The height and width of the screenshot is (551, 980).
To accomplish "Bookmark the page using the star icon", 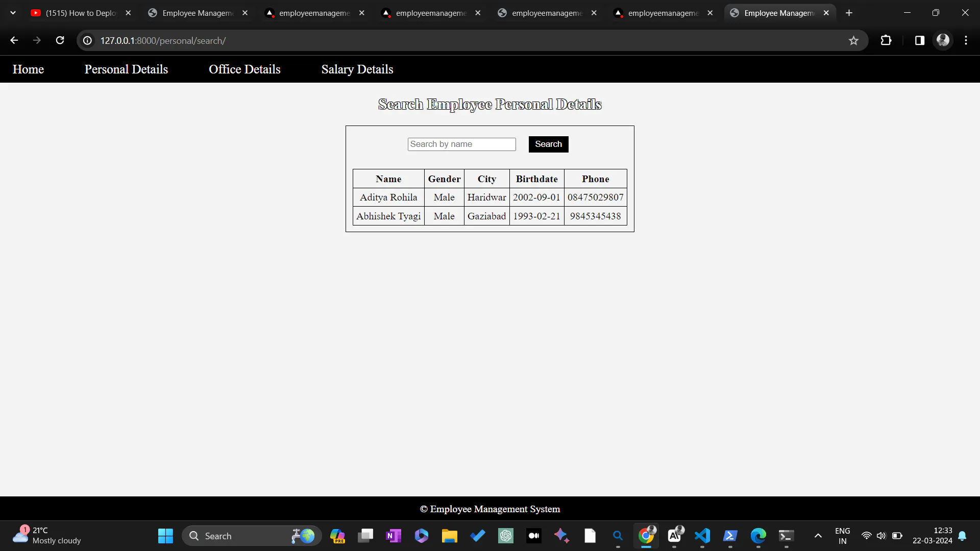I will point(854,40).
